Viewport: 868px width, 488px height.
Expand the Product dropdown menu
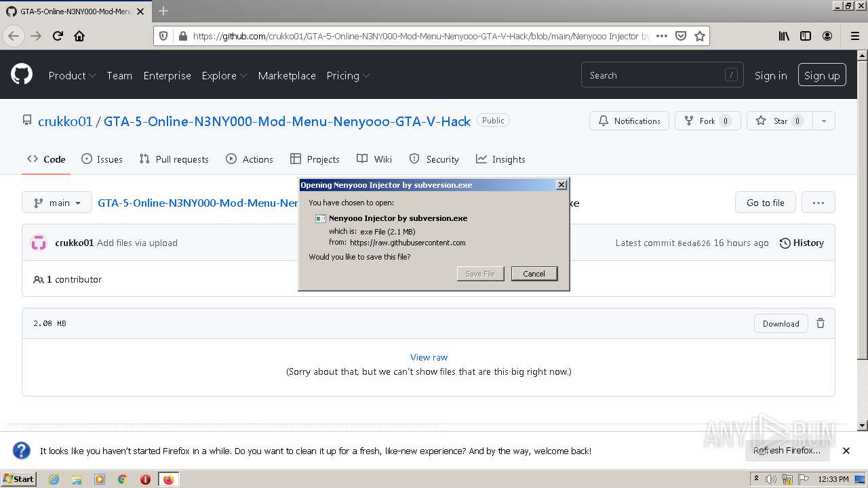pos(72,75)
